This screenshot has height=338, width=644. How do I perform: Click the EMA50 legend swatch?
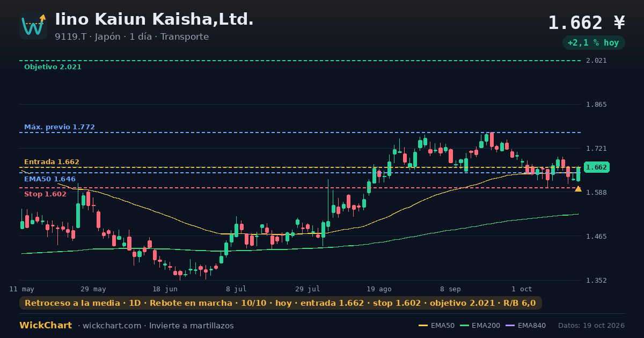423,326
